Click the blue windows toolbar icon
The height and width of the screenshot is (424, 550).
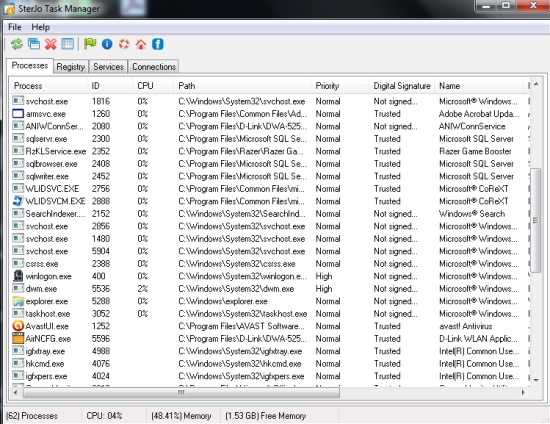tap(34, 44)
